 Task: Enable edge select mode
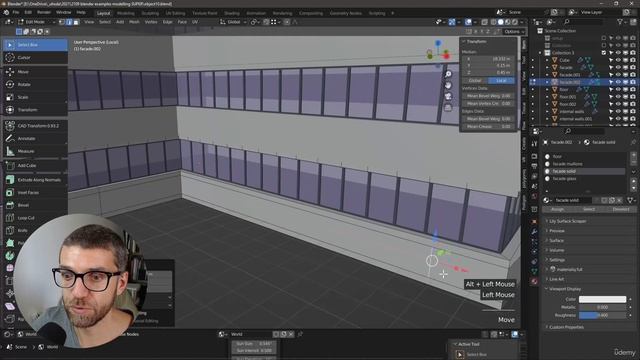[69, 22]
